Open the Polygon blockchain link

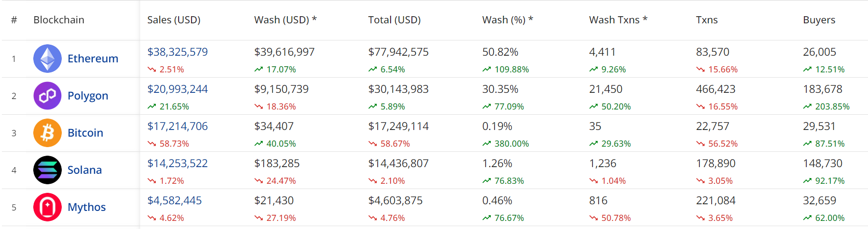[x=88, y=96]
